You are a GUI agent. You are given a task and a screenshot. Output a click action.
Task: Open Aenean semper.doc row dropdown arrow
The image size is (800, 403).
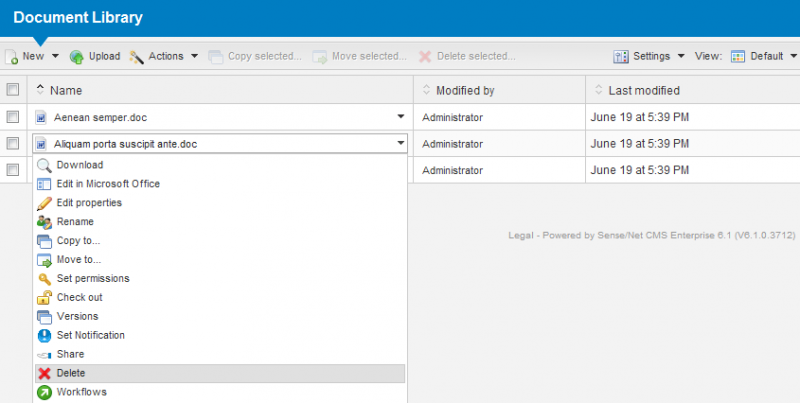[x=401, y=117]
